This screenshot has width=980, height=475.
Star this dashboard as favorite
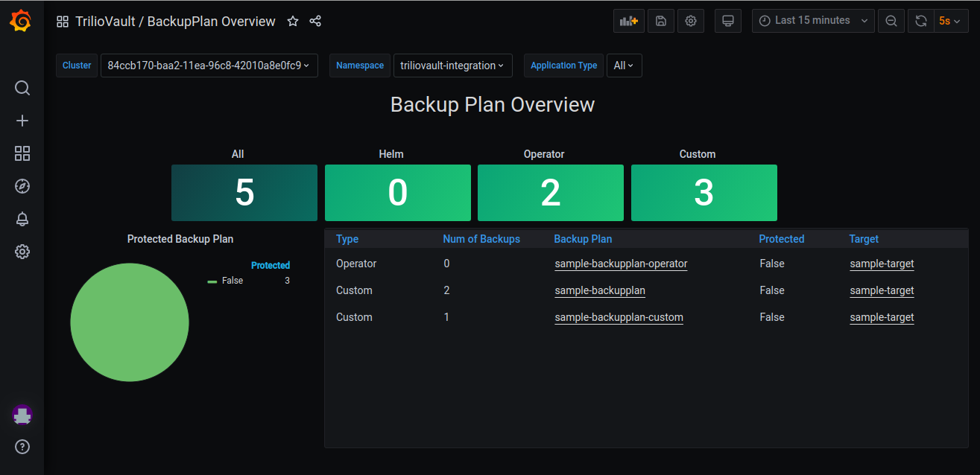[x=293, y=22]
